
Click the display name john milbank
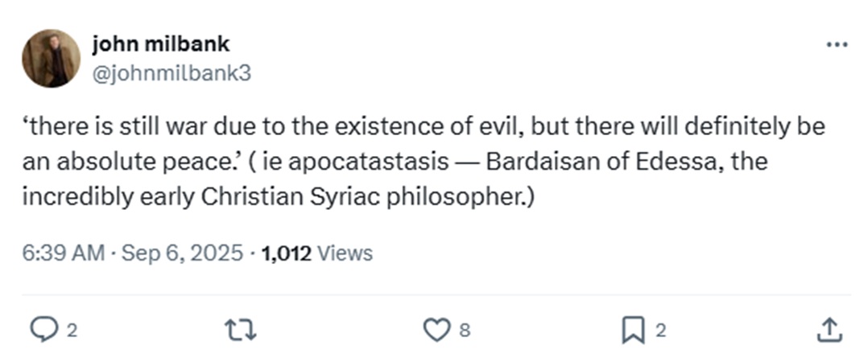pyautogui.click(x=160, y=43)
